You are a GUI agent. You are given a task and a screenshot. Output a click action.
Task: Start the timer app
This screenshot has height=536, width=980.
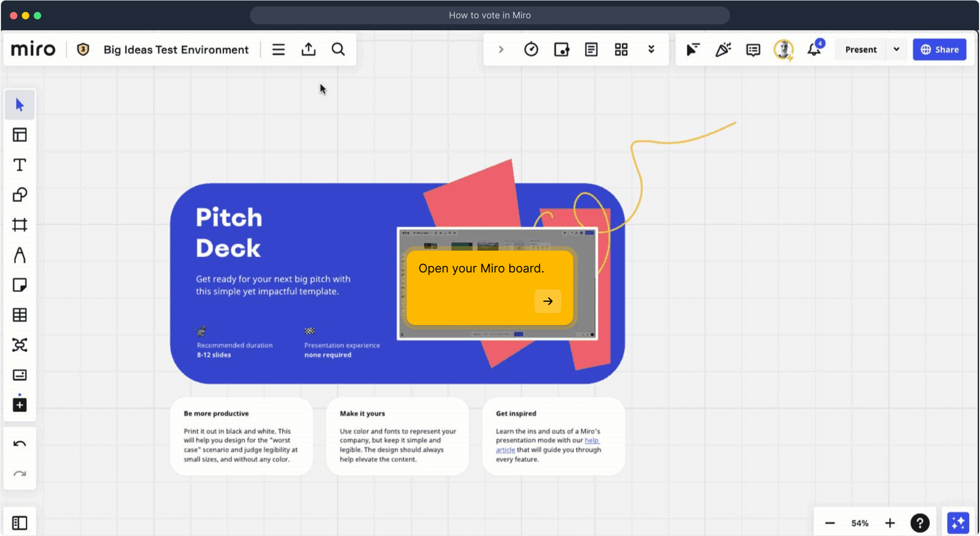pos(531,49)
